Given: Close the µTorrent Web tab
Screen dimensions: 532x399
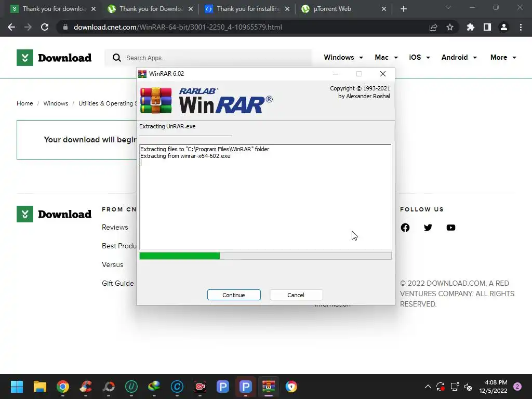Looking at the screenshot, I should point(384,9).
